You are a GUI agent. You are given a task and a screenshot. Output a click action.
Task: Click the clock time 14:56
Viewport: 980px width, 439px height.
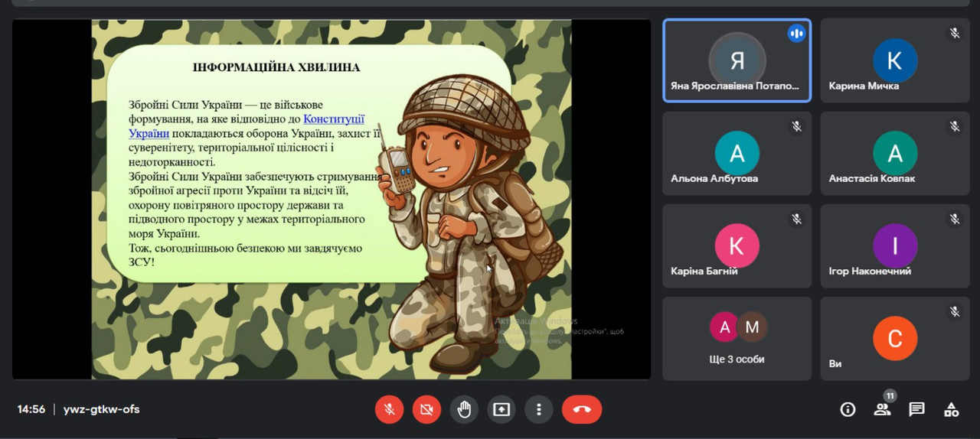(31, 409)
